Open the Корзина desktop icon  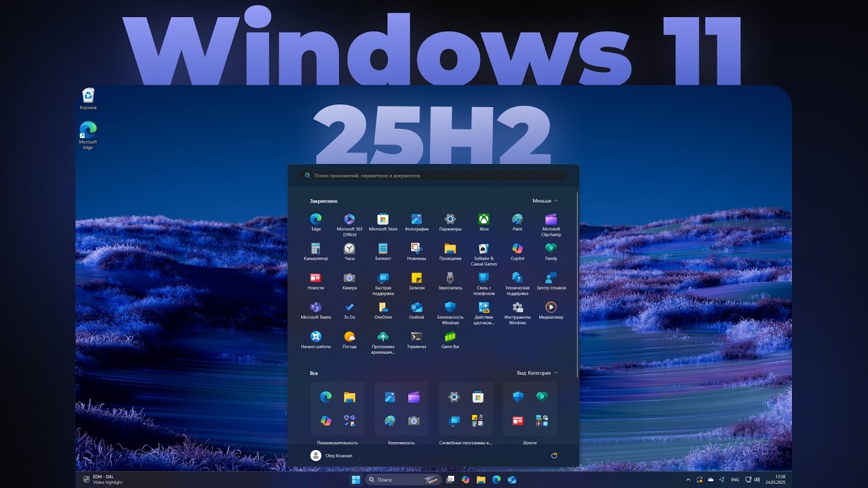coord(88,99)
